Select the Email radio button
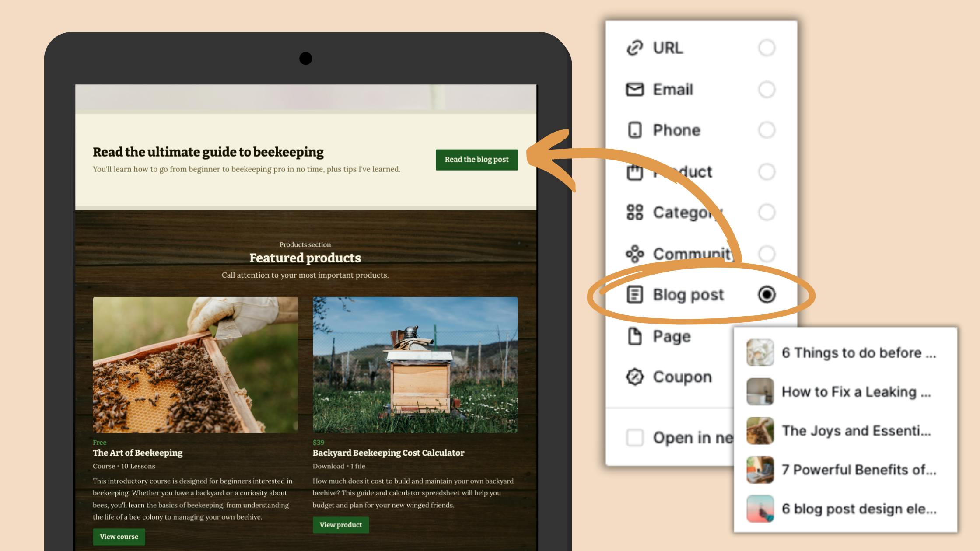 [766, 89]
